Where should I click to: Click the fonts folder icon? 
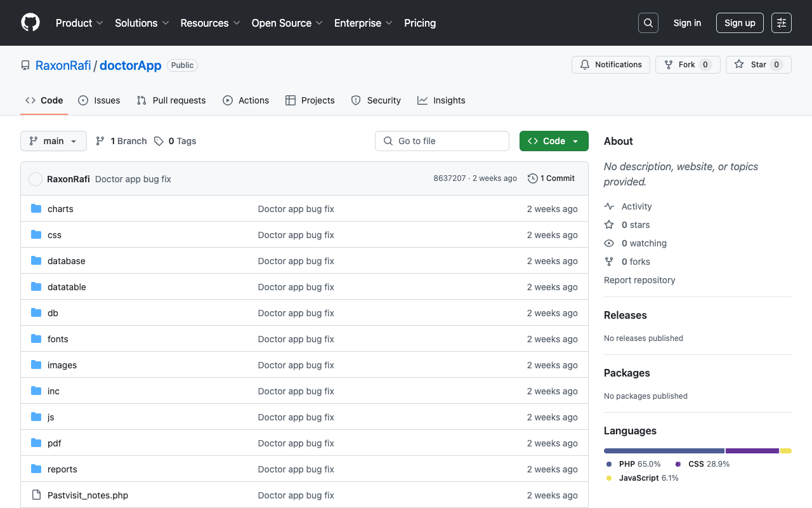coord(36,339)
